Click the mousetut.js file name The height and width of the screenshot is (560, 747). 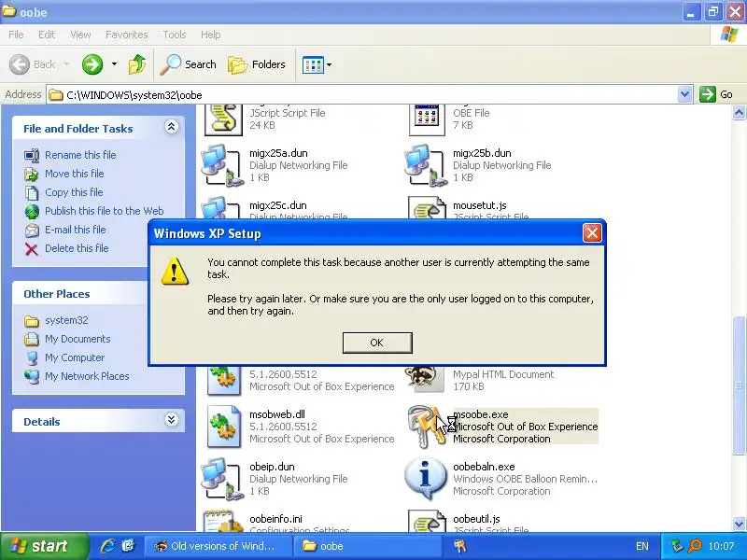coord(480,205)
